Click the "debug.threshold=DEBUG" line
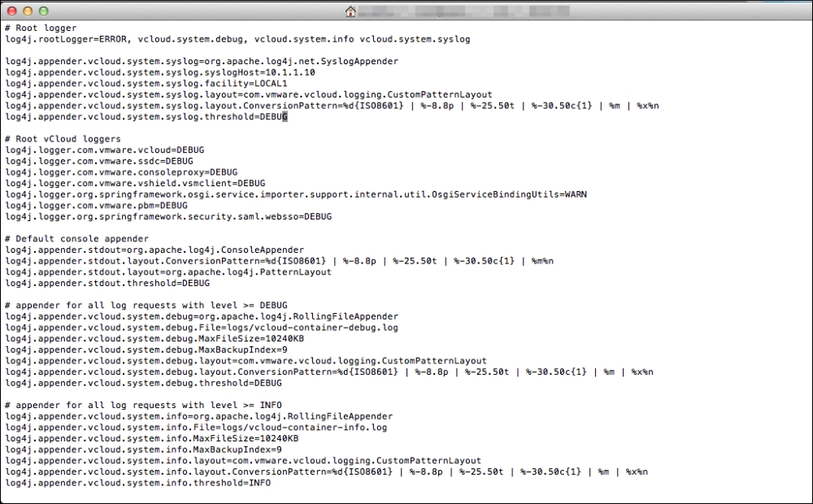 pyautogui.click(x=144, y=383)
